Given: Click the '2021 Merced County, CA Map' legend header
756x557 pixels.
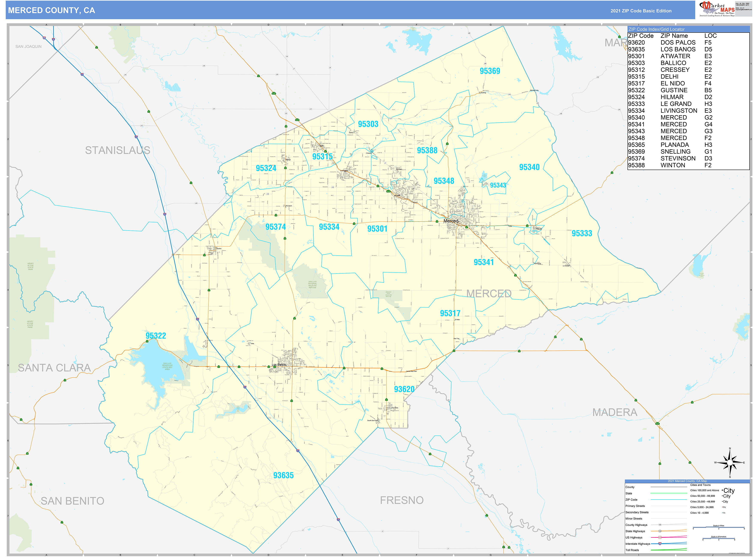Looking at the screenshot, I should pyautogui.click(x=687, y=481).
